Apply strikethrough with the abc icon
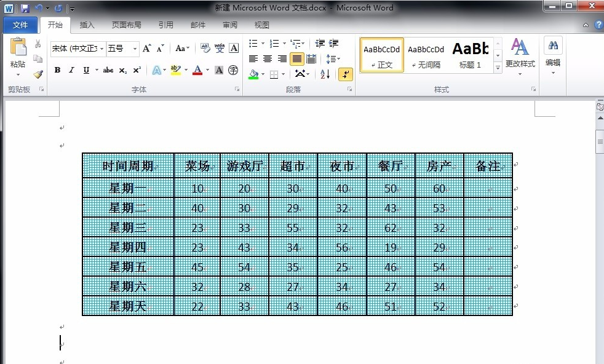The image size is (604, 364). point(108,70)
